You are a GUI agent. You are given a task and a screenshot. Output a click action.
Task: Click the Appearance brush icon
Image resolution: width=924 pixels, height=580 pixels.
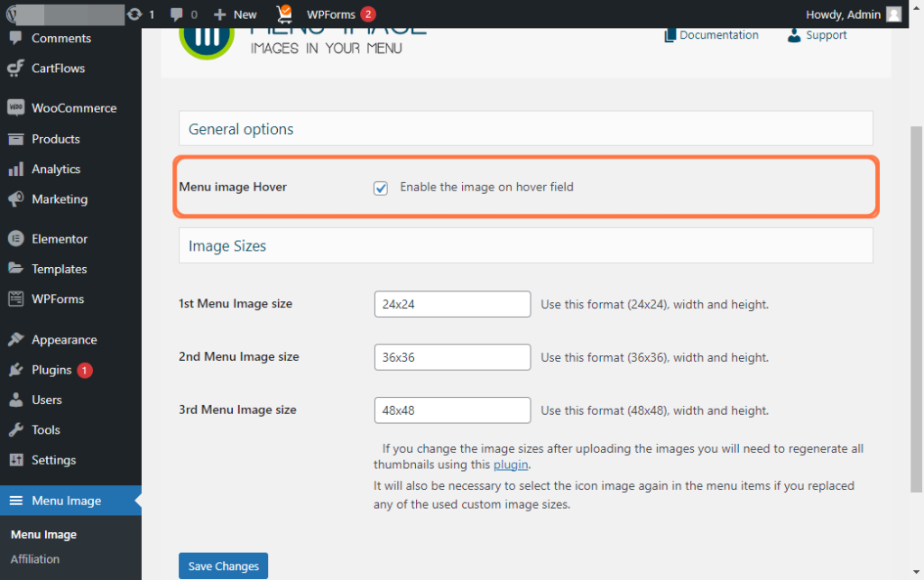(16, 340)
